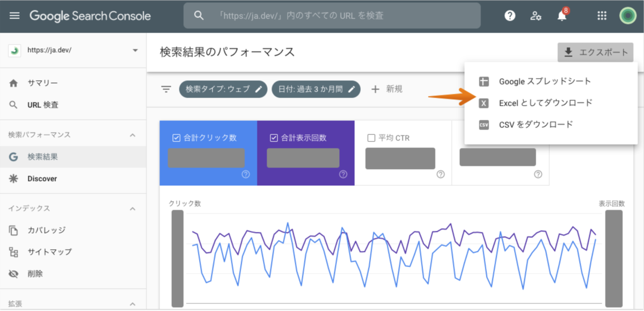The height and width of the screenshot is (311, 644).
Task: Click the クリック数 axis label
Action: click(185, 204)
